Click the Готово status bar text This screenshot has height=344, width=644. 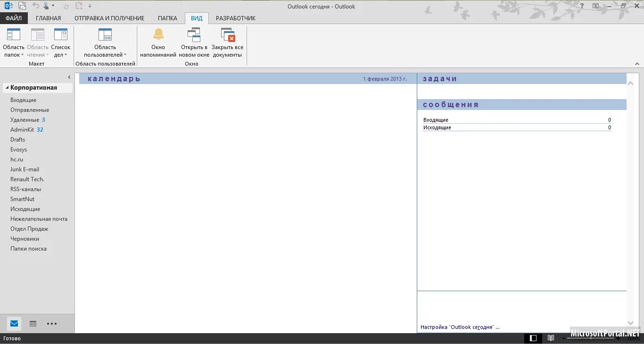12,338
